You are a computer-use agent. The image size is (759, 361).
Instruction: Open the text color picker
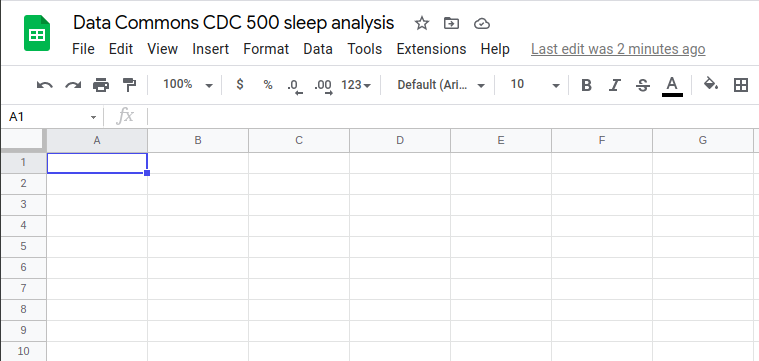tap(672, 86)
